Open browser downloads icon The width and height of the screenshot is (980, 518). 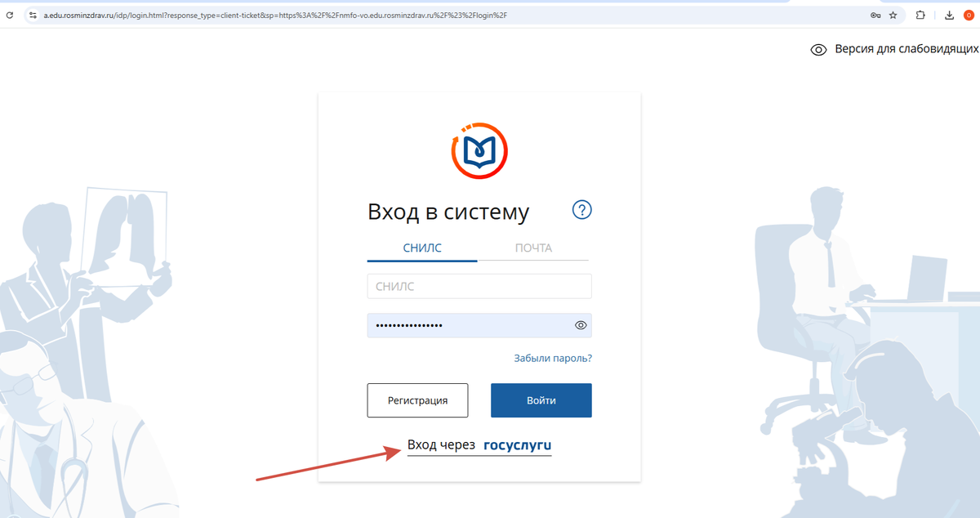[x=949, y=15]
